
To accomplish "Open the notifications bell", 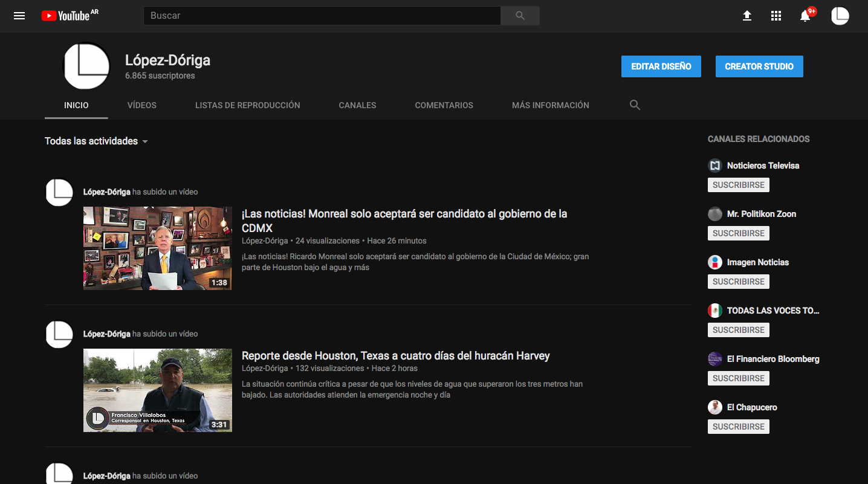I will click(805, 16).
